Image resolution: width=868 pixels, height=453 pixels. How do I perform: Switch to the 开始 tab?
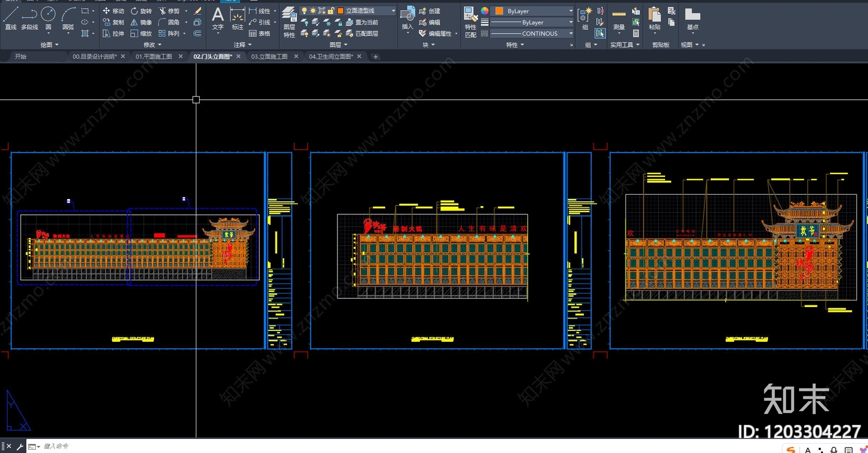point(21,56)
